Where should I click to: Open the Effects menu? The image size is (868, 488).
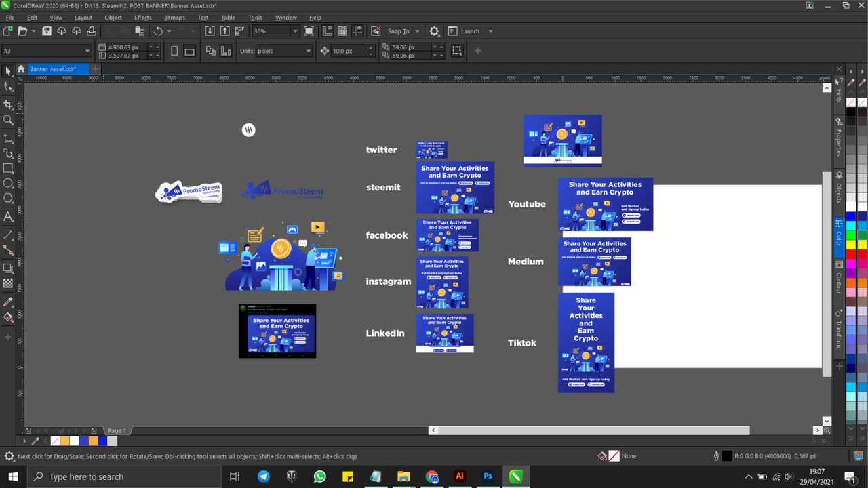coord(143,18)
